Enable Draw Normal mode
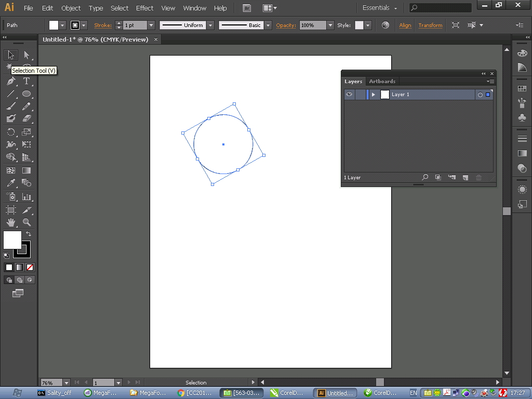The height and width of the screenshot is (399, 532). tap(9, 280)
